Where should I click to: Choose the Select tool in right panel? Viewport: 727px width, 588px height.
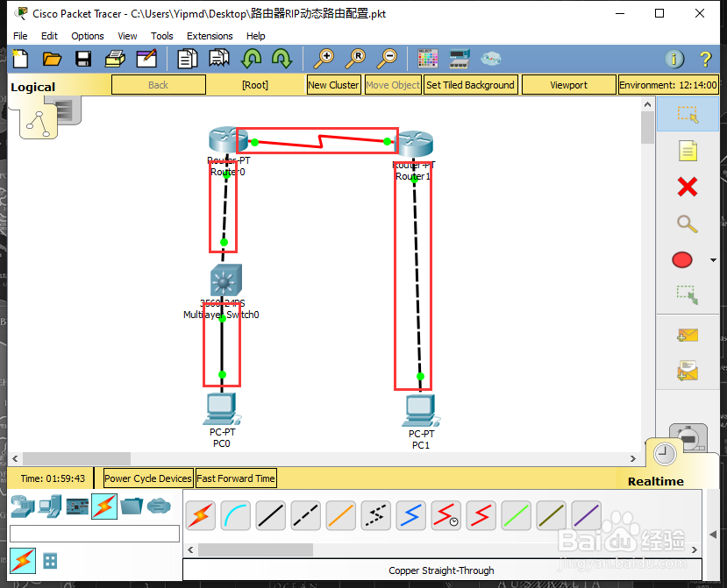point(688,114)
